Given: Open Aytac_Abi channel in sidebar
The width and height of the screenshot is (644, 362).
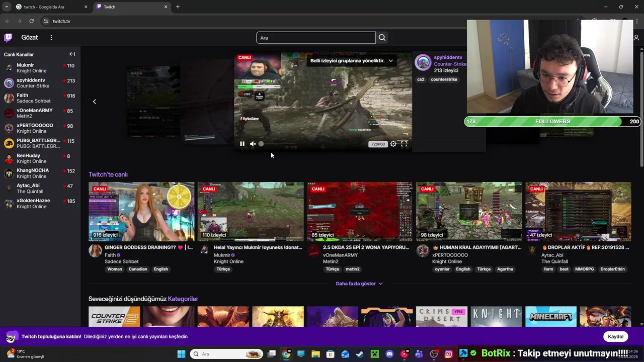Looking at the screenshot, I should [x=40, y=189].
